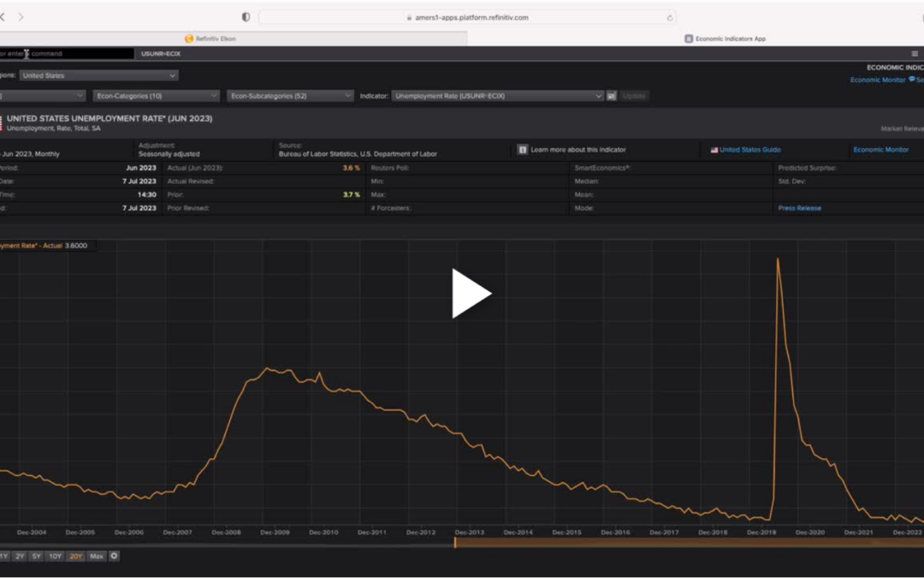Expand the Econ-Categories (10) dropdown

click(156, 96)
